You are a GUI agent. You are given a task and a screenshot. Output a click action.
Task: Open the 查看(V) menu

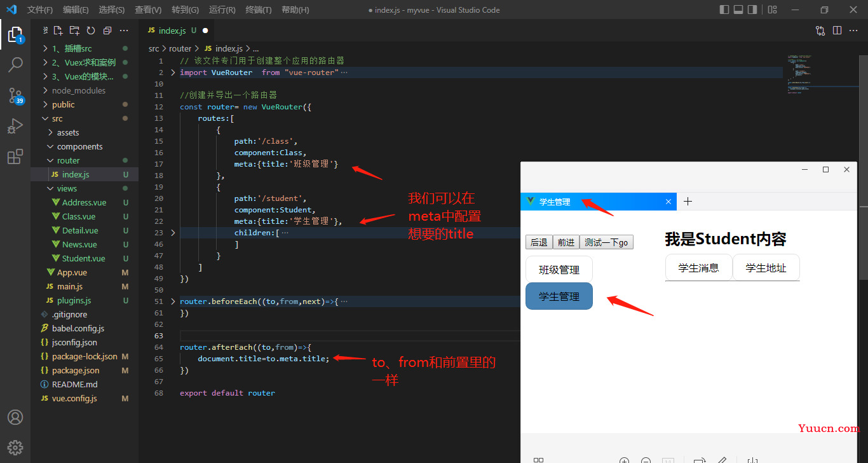148,10
